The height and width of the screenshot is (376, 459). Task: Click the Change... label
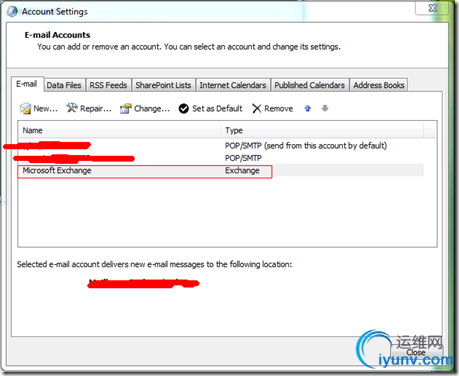coord(152,109)
